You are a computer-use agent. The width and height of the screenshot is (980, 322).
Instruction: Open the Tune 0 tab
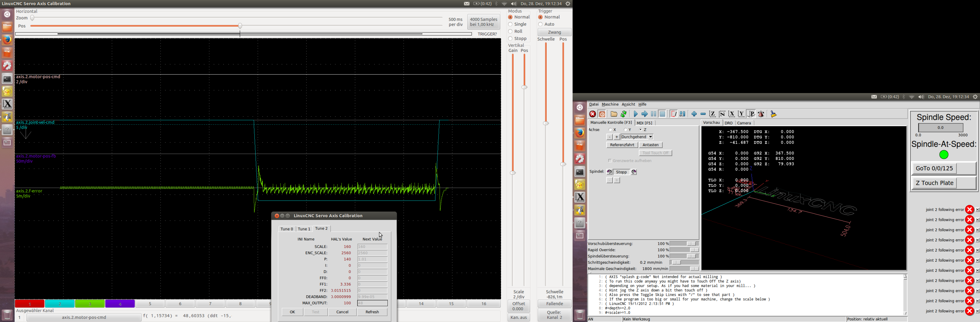tap(287, 229)
